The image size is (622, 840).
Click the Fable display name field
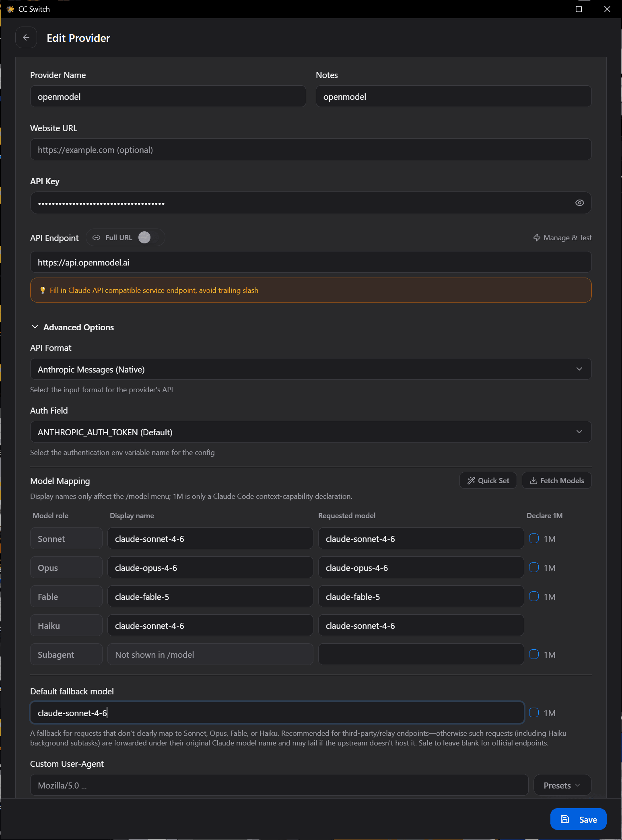coord(210,596)
